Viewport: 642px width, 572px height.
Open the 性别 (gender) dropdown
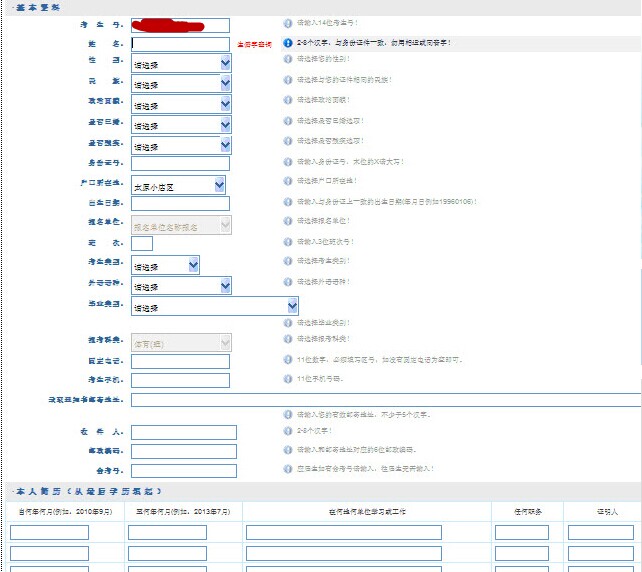181,63
